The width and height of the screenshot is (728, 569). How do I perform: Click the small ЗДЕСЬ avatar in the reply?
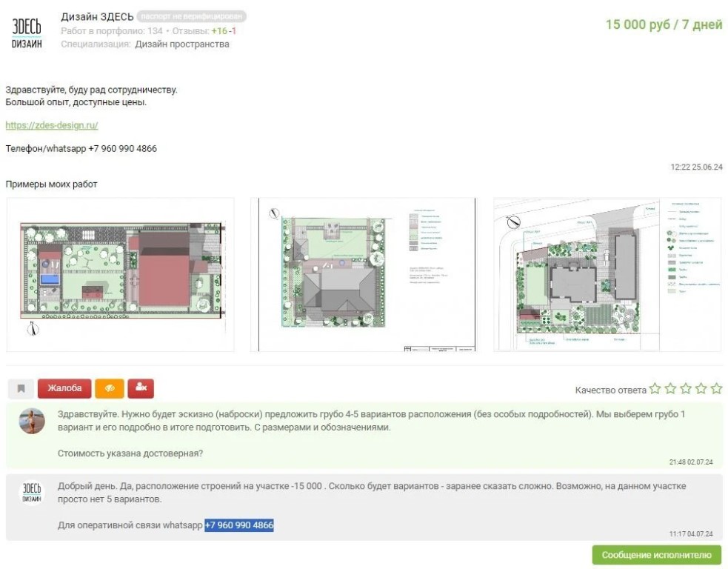click(x=32, y=493)
